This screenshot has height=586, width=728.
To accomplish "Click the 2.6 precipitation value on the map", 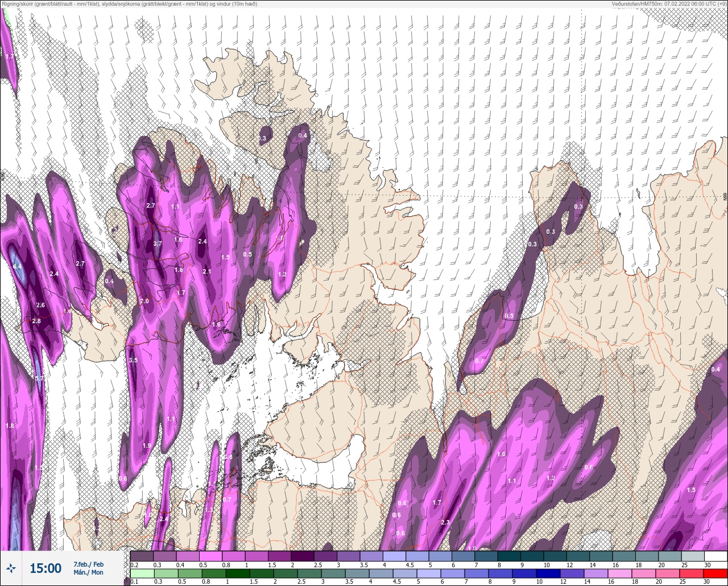I will [40, 306].
